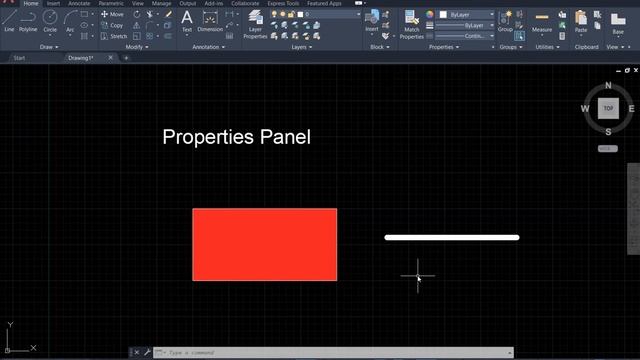Click the Erase tool icon
Screen dimensions: 640x360
168,14
